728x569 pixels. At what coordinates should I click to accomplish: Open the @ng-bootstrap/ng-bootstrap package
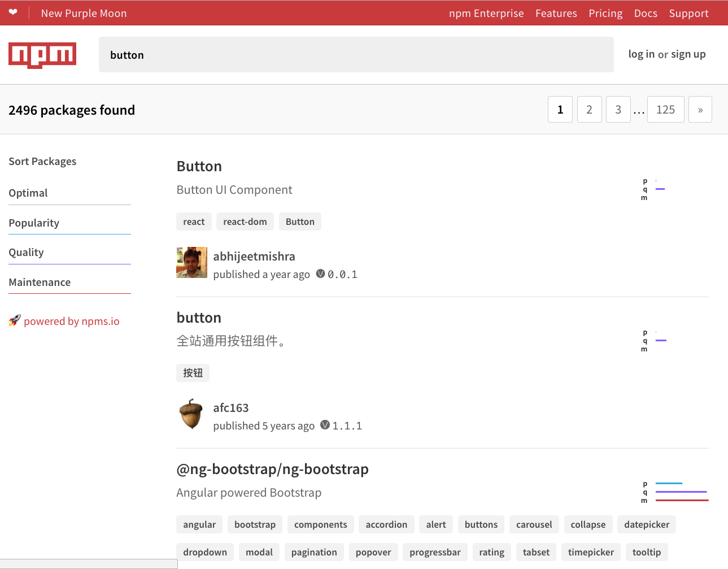tap(272, 469)
